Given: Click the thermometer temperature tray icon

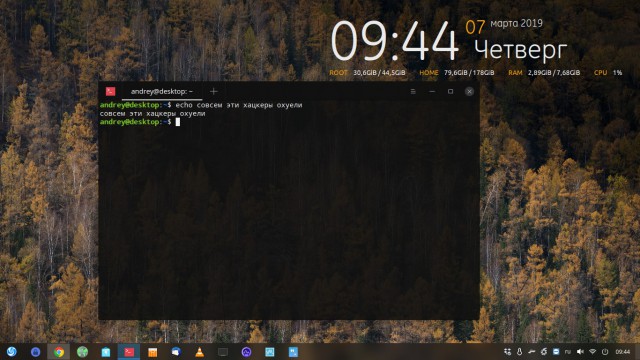Looking at the screenshot, I should (519, 351).
